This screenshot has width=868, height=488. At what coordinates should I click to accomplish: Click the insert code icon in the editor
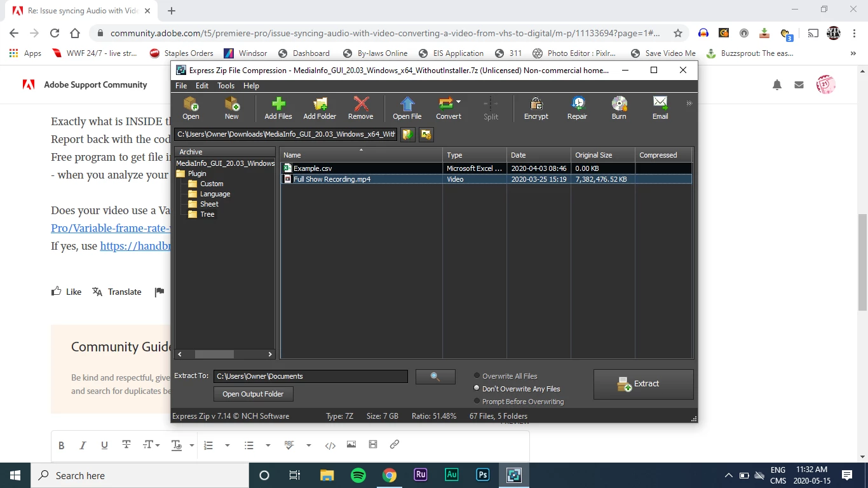coord(330,445)
